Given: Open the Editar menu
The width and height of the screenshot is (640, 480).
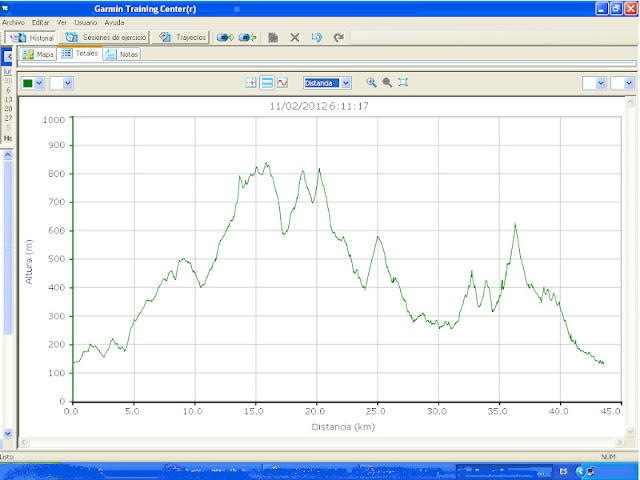Looking at the screenshot, I should 40,22.
